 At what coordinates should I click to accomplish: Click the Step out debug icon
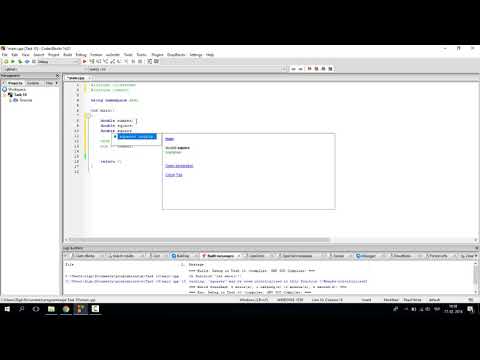click(x=113, y=61)
